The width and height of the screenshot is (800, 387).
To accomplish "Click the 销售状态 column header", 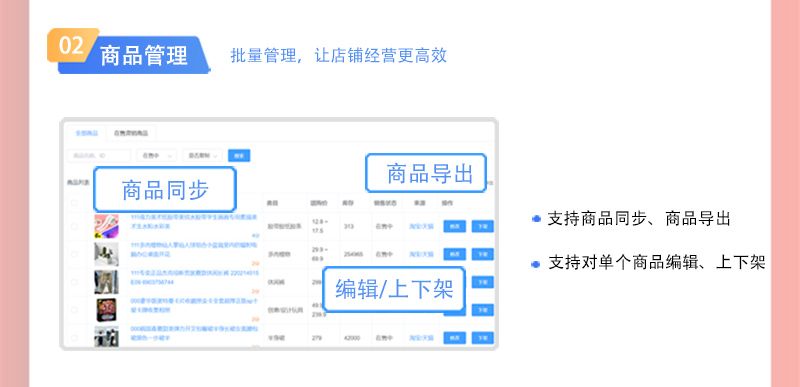I will 386,203.
